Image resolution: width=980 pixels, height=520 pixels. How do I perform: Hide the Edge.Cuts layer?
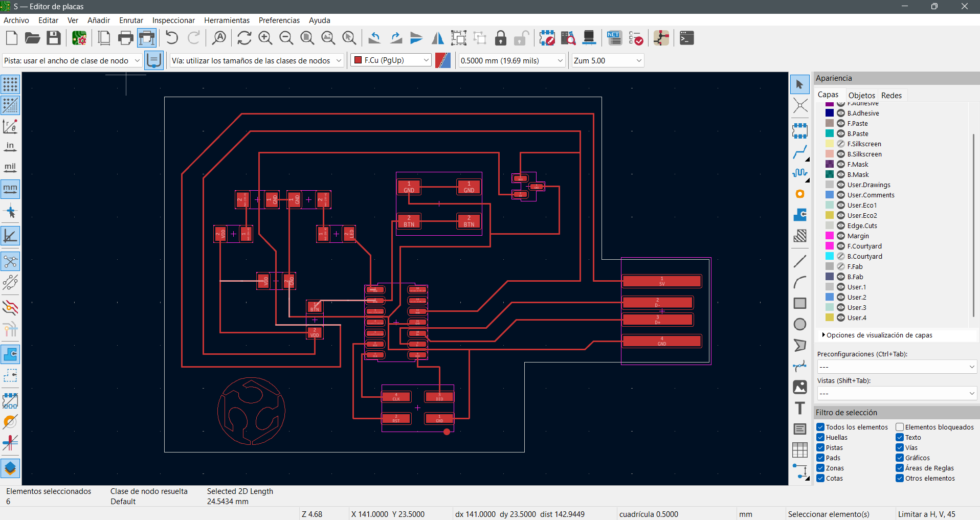tap(841, 225)
